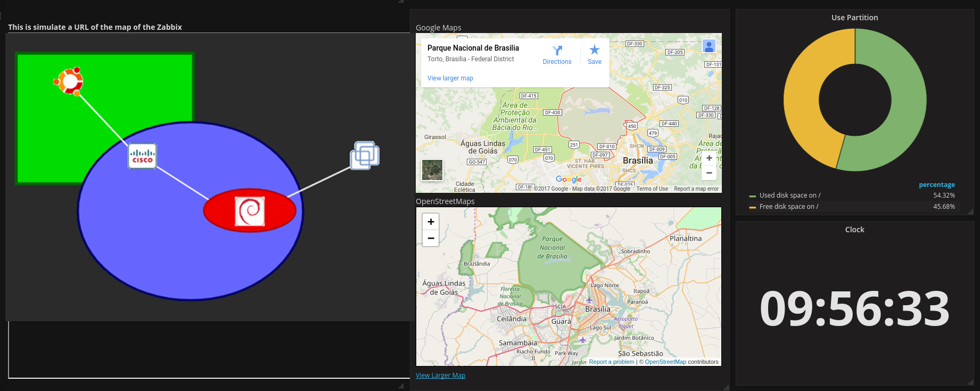Screen dimensions: 980x391
Task: Toggle the "Used disk space on /" series
Action: click(790, 195)
